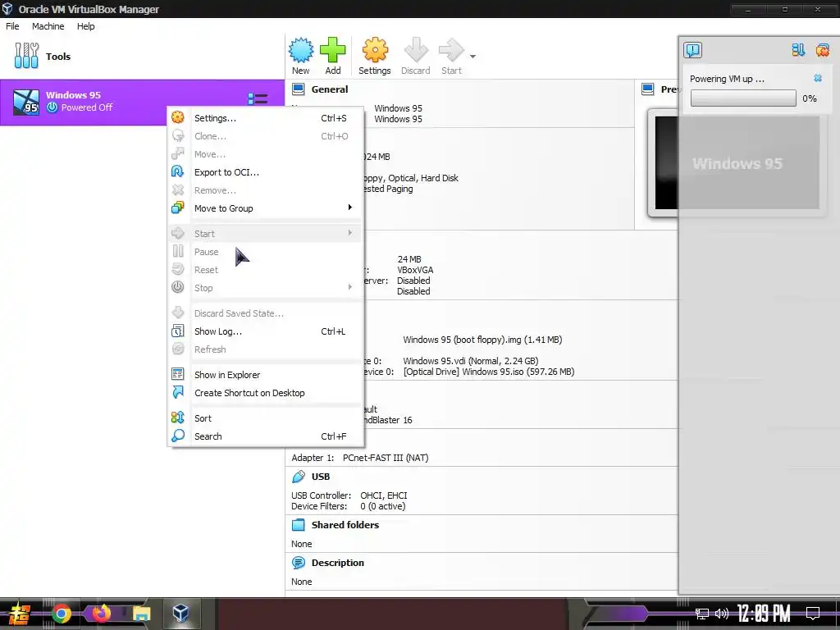Choose Settings... in the context menu
840x630 pixels.
(x=266, y=118)
